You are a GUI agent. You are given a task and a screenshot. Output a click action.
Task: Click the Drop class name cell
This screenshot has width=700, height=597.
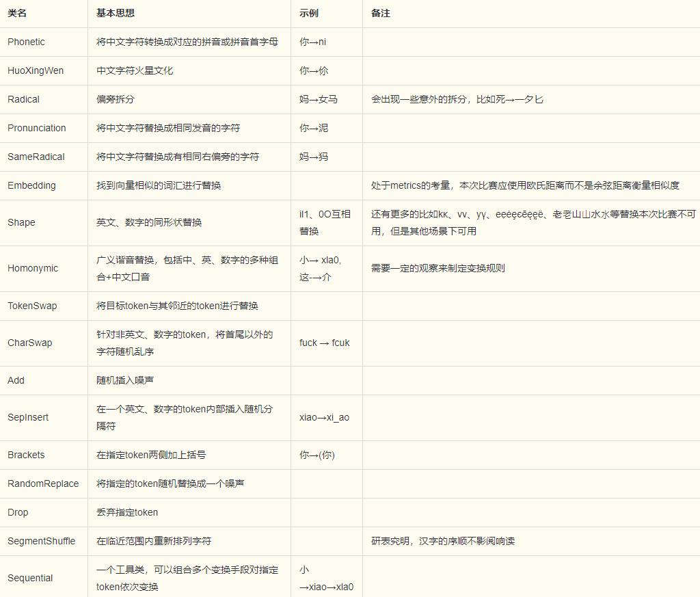pyautogui.click(x=18, y=512)
